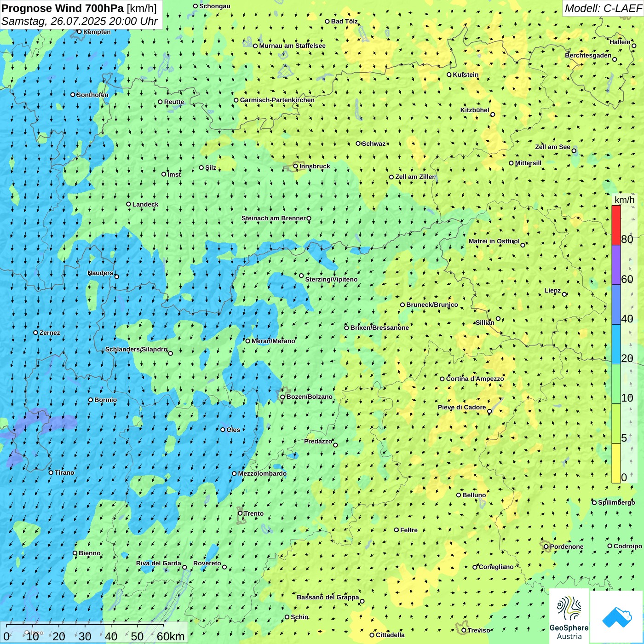Viewport: 644px width, 644px height.
Task: Click the Garmisch-Partenkirchen label
Action: (x=277, y=100)
